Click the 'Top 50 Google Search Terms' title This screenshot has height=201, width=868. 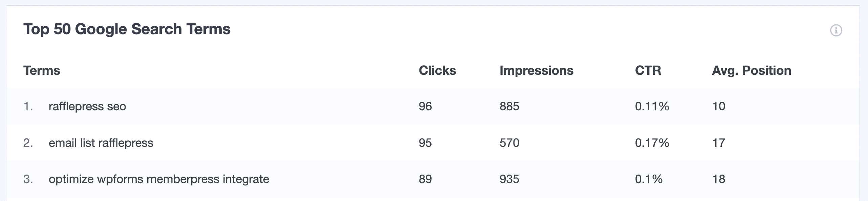127,29
